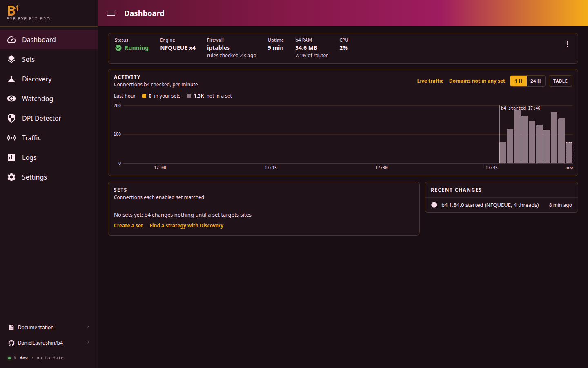Click the 'dev · up to date' version text
588x368 pixels.
[42, 358]
